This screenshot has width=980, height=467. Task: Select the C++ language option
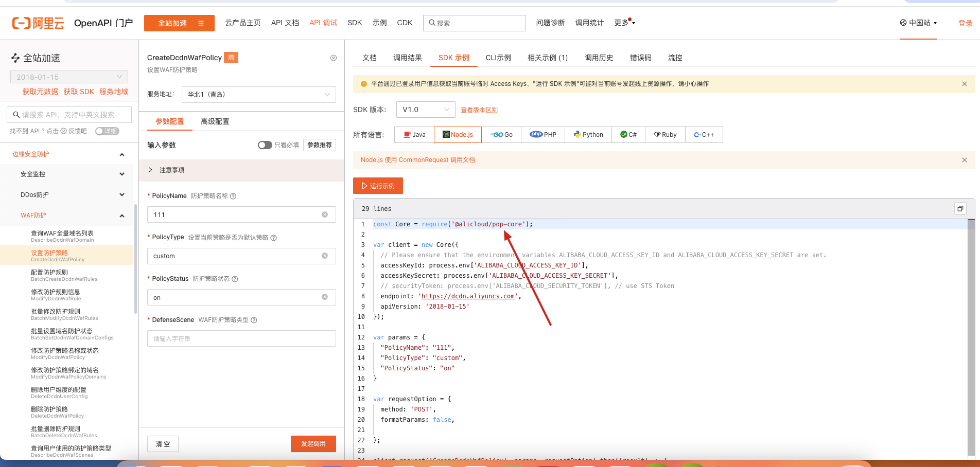coord(704,135)
